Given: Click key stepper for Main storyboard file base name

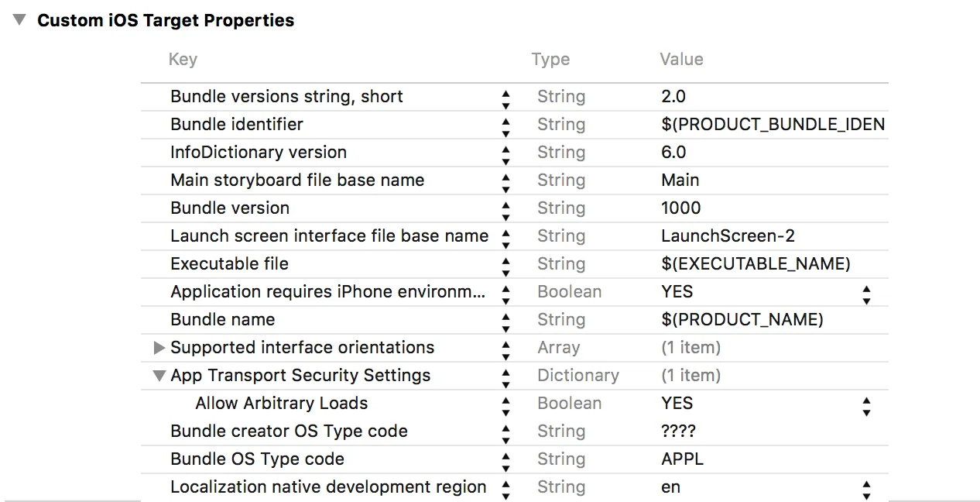Looking at the screenshot, I should pos(505,181).
